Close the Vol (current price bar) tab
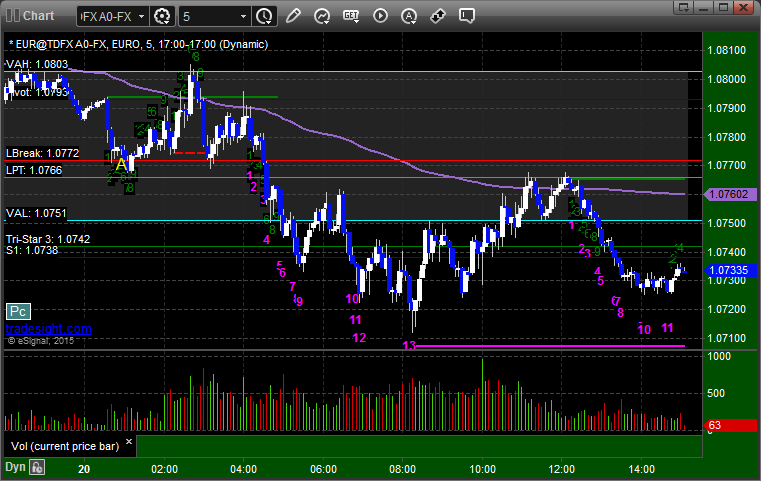The height and width of the screenshot is (481, 761). click(129, 442)
